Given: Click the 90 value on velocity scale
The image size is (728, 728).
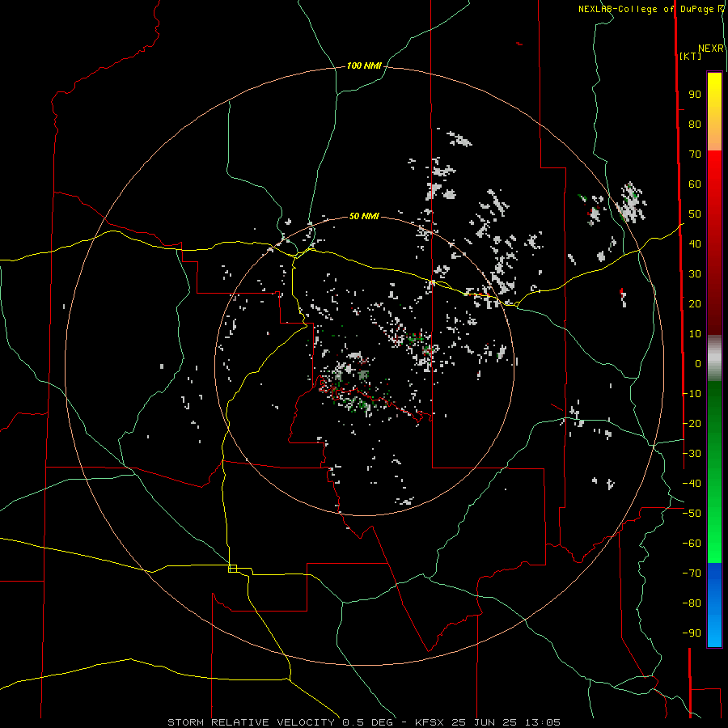Looking at the screenshot, I should pyautogui.click(x=695, y=95).
